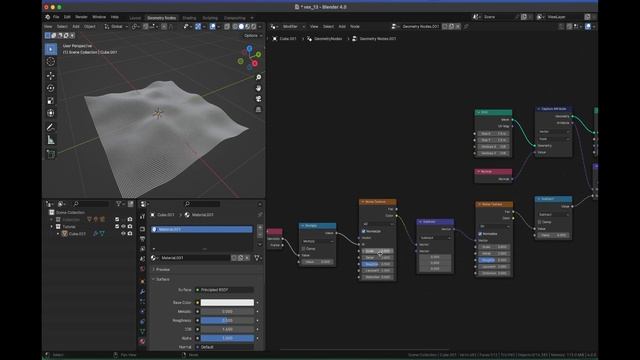Select the Material.001 slot in list
Screen dimensions: 640x360
click(202, 229)
